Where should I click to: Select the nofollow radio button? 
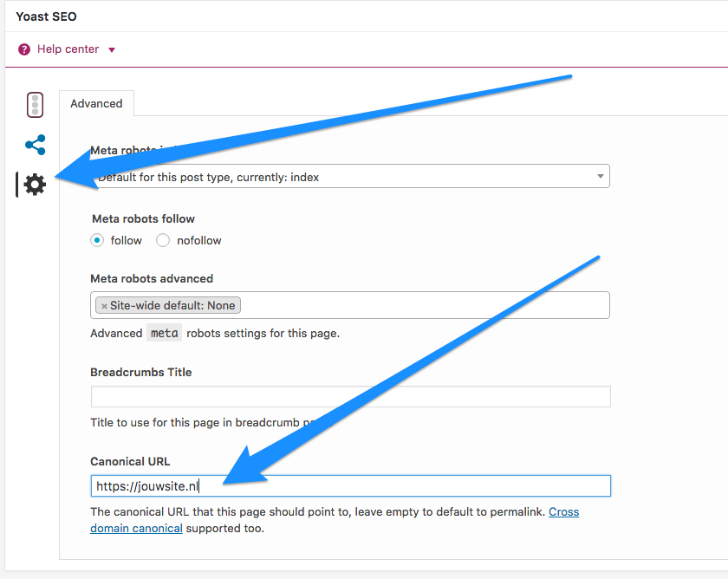(x=163, y=240)
